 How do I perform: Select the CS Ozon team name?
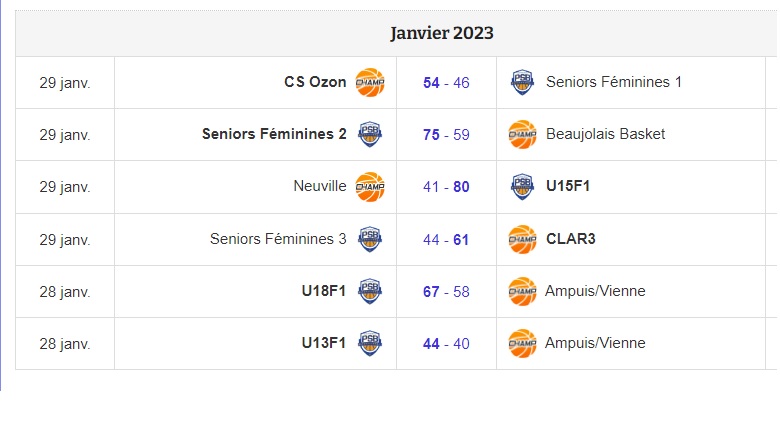(315, 82)
